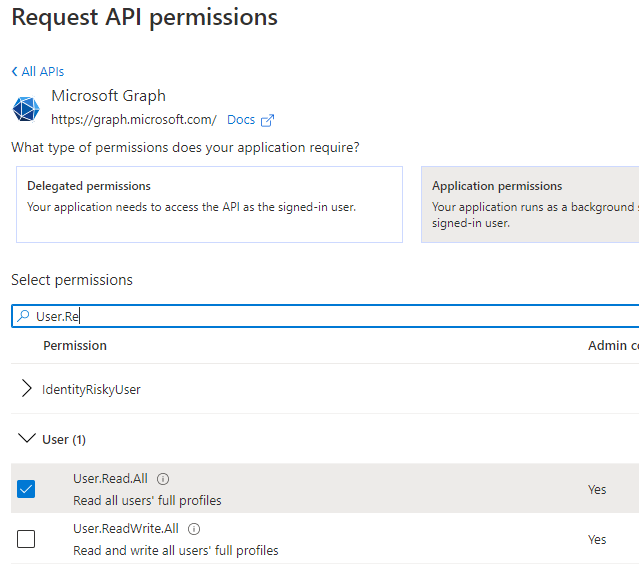This screenshot has height=578, width=639.
Task: Click the back chevron beside All APIs
Action: 15,72
